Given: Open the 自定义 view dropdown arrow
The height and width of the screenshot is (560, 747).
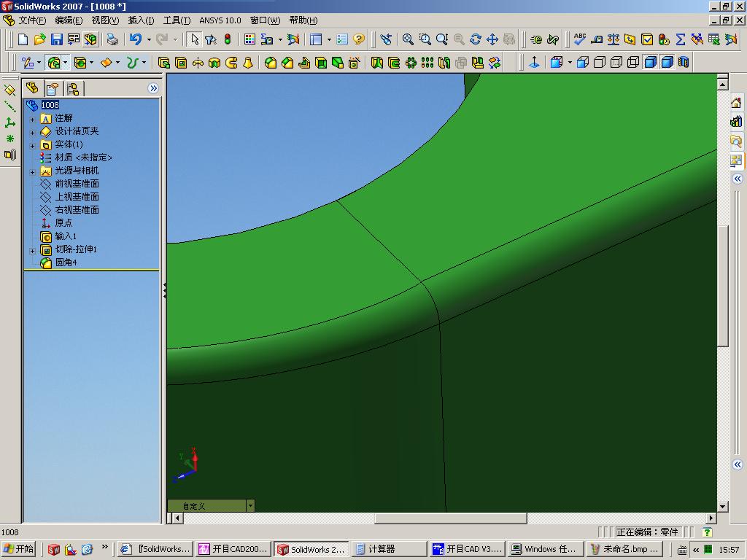Looking at the screenshot, I should [x=250, y=505].
